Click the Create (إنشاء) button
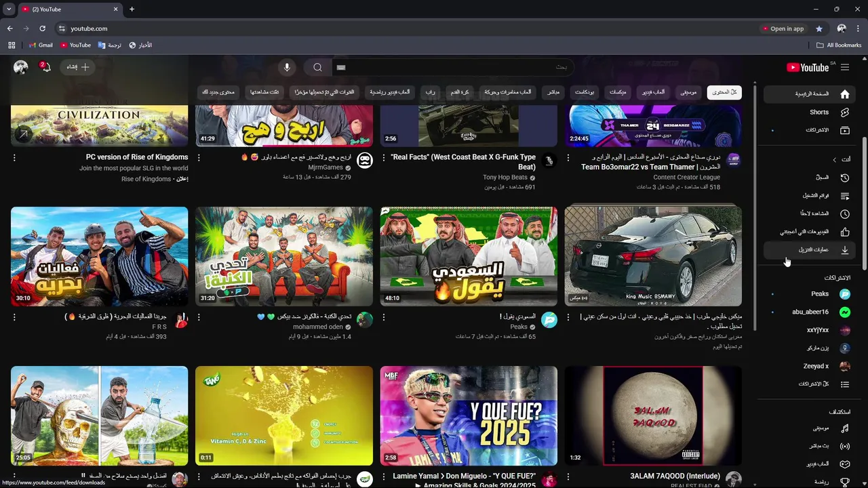 click(x=78, y=67)
